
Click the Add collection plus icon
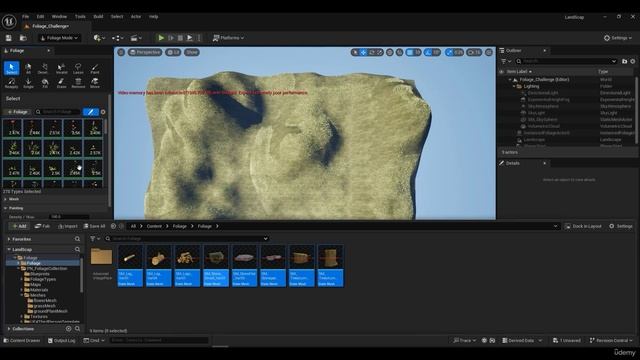pos(69,329)
